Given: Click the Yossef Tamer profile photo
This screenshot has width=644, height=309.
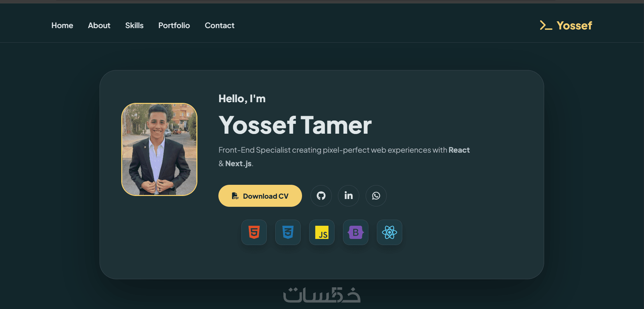Looking at the screenshot, I should click(159, 149).
